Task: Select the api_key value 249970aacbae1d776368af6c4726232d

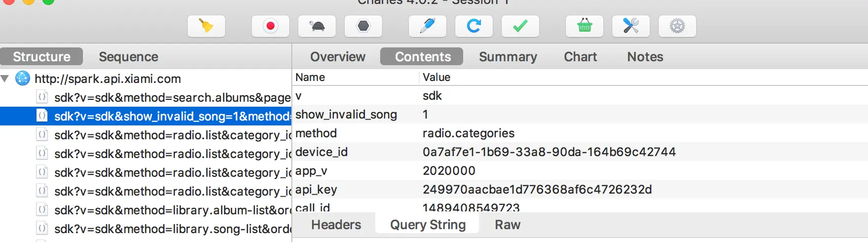Action: tap(537, 190)
